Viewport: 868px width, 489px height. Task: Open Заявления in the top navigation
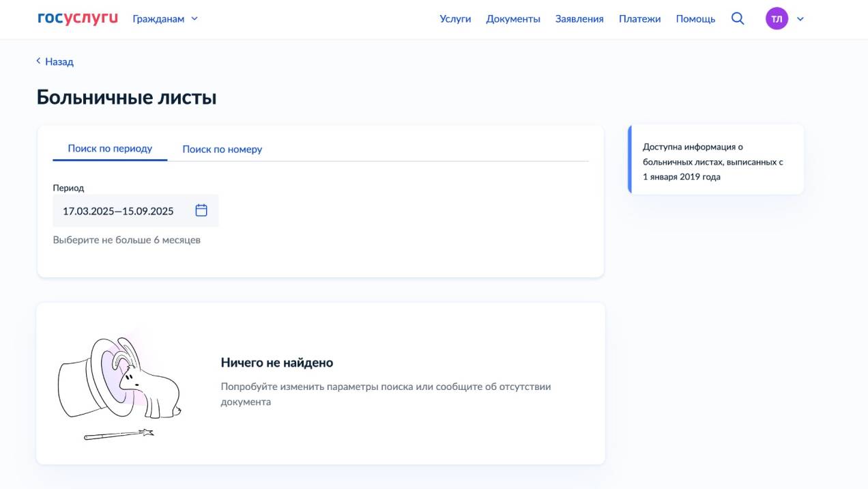pyautogui.click(x=579, y=18)
